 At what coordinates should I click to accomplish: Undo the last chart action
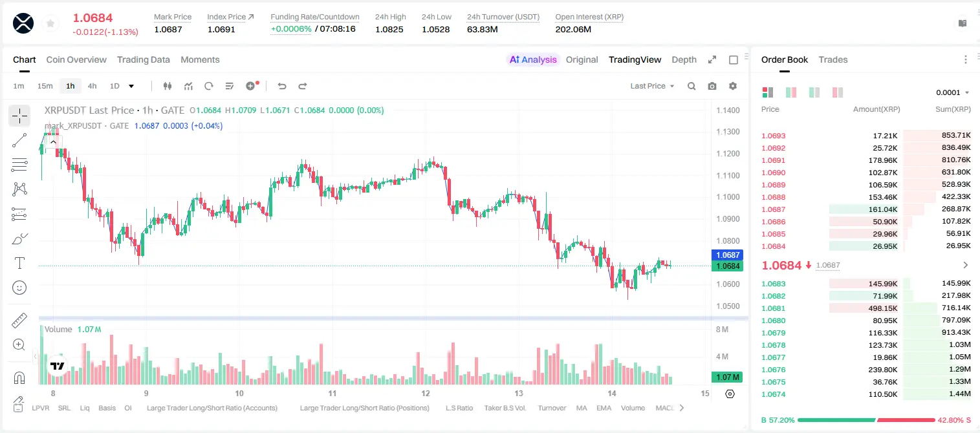(282, 86)
